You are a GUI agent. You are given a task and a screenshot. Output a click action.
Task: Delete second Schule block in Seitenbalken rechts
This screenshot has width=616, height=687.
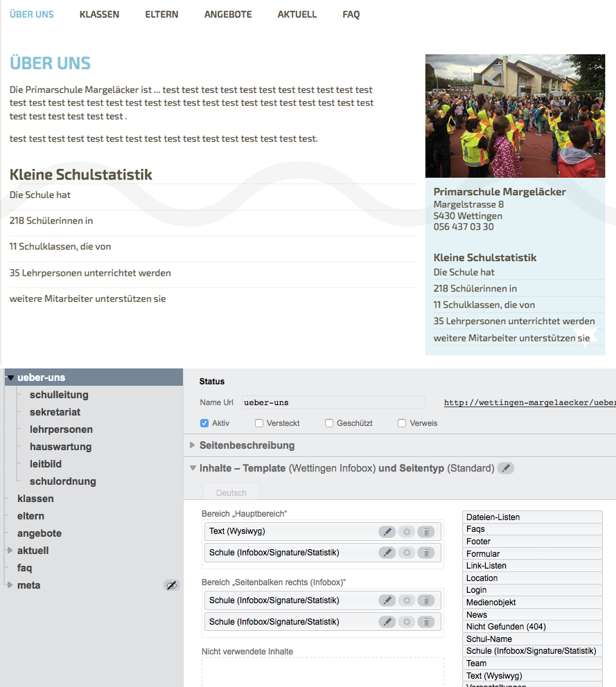[426, 622]
